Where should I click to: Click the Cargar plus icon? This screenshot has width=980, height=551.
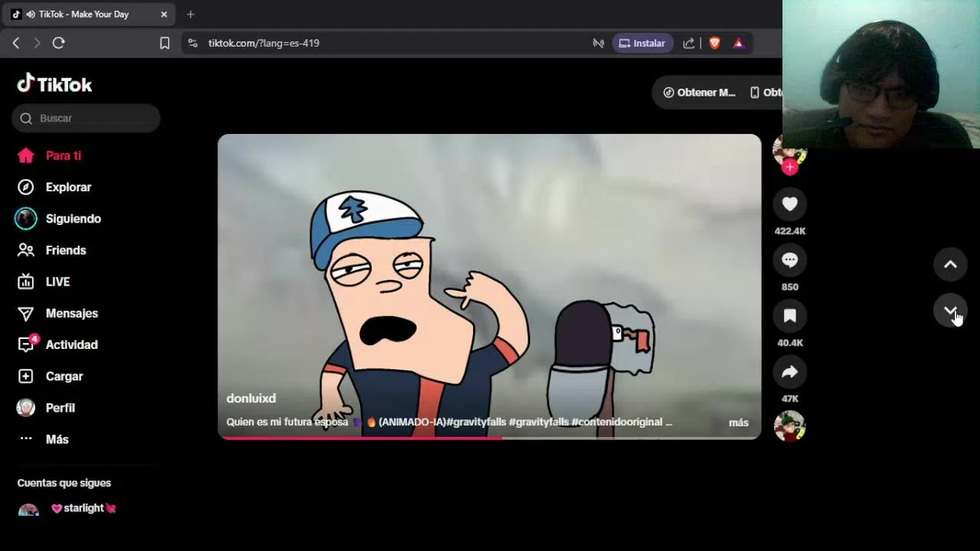26,376
